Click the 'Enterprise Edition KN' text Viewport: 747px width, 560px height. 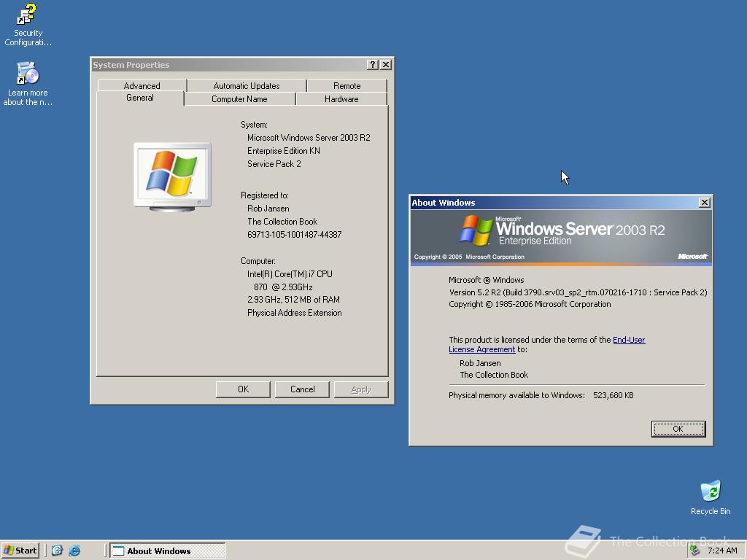pos(284,151)
